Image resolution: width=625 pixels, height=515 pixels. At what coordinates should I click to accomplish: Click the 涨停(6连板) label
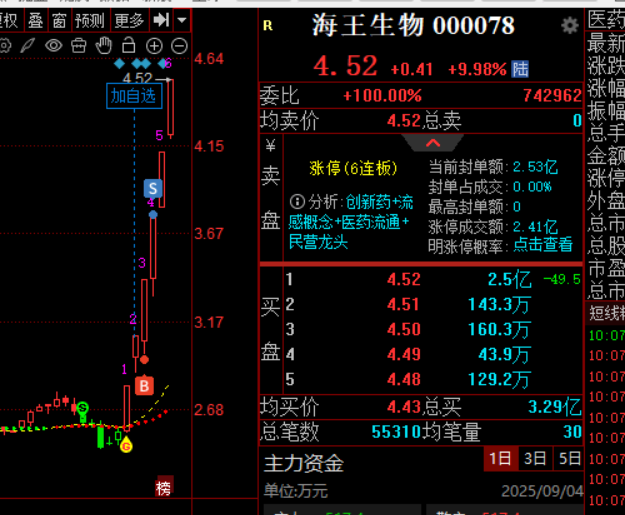coord(353,169)
